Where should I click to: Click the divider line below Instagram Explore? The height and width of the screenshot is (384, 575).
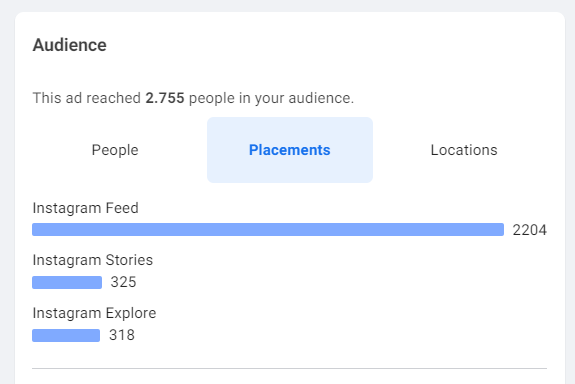[290, 368]
